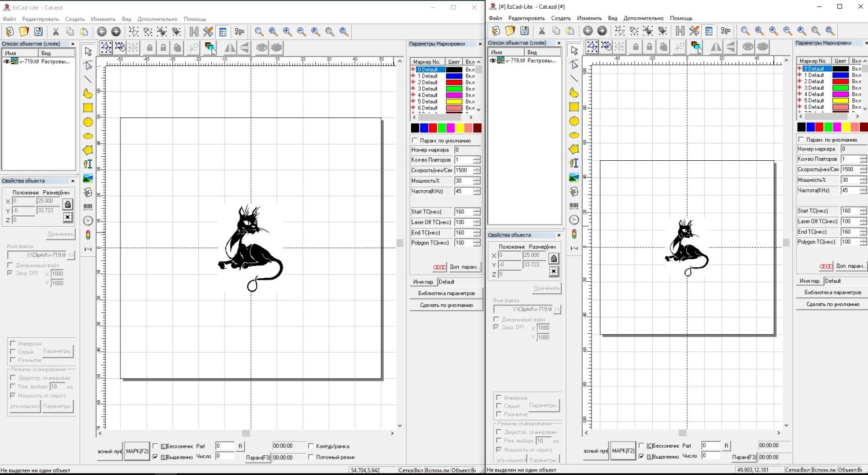
Task: Select the Barcode tool in left window
Action: pyautogui.click(x=88, y=207)
